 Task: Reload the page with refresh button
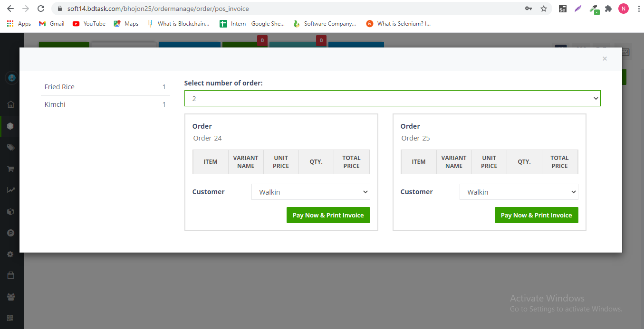pyautogui.click(x=41, y=9)
